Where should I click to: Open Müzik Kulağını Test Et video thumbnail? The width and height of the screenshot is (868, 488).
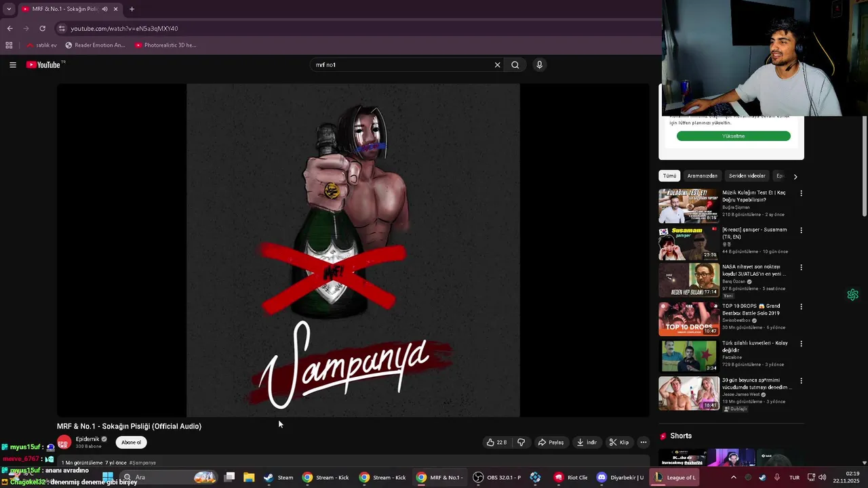(x=689, y=205)
